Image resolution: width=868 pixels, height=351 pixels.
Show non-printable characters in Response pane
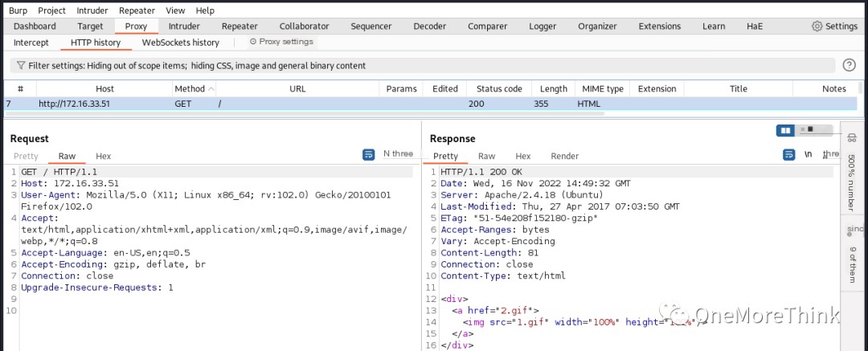click(x=809, y=155)
